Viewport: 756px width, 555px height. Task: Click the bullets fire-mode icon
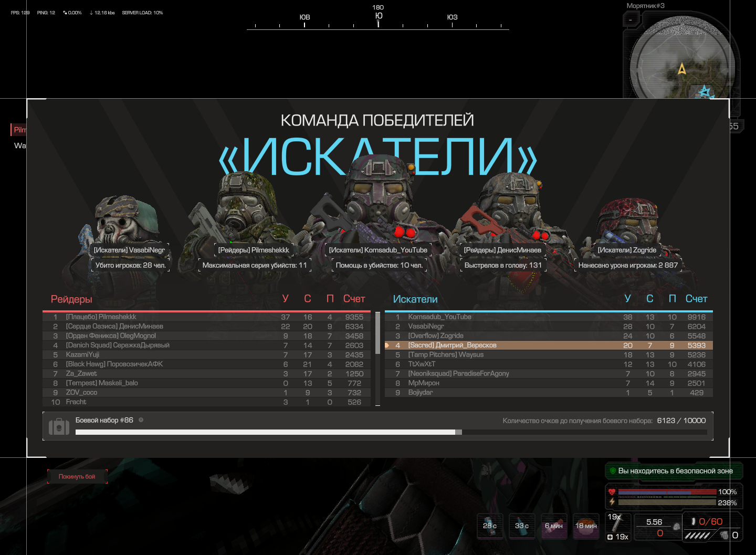pos(698,535)
